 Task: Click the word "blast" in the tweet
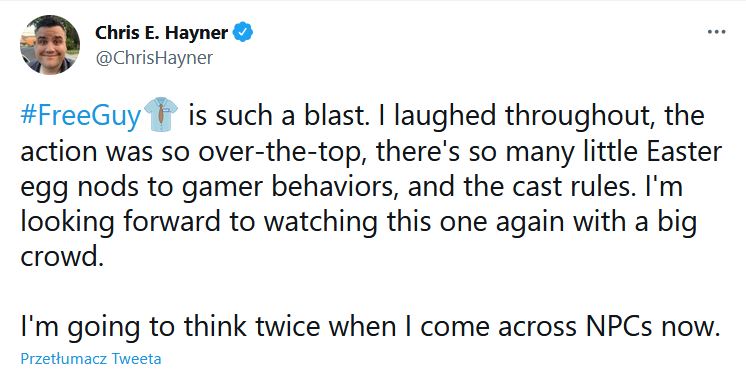tap(334, 116)
